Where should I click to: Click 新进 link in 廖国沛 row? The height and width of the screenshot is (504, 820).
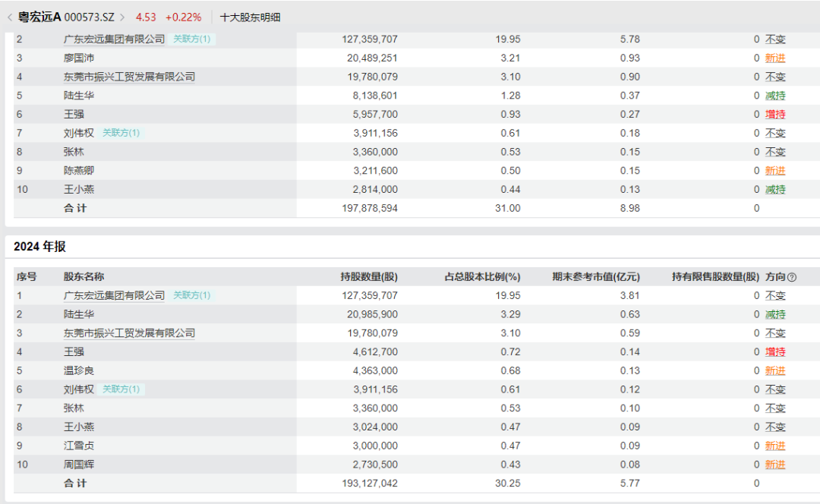coord(775,58)
